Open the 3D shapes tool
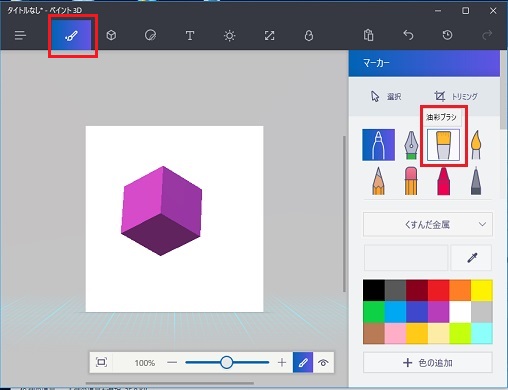 (x=111, y=35)
